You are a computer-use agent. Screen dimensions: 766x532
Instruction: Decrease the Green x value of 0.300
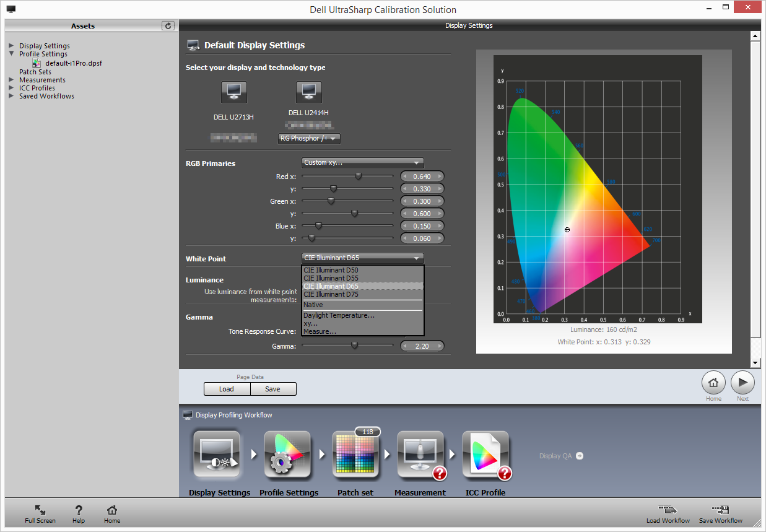(x=404, y=201)
